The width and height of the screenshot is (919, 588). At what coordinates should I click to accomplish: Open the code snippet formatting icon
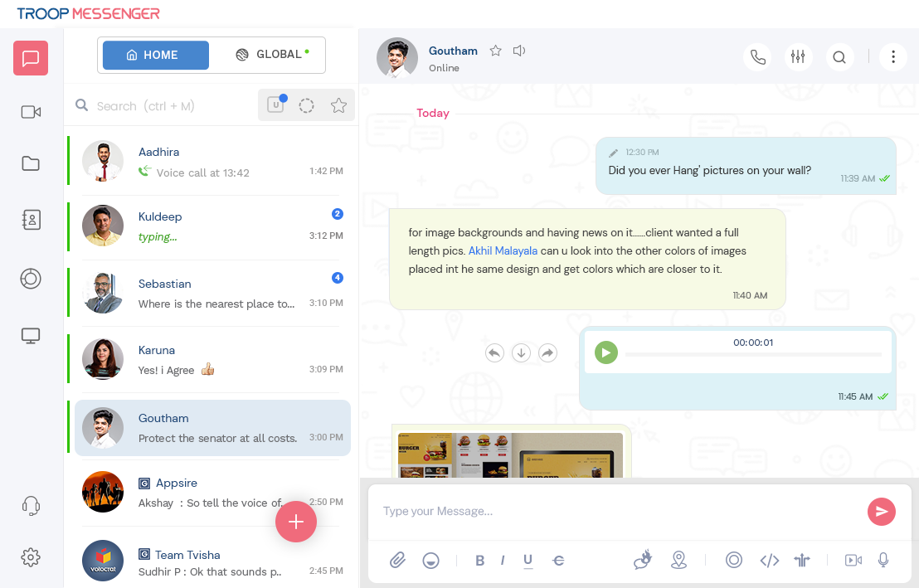(x=769, y=560)
